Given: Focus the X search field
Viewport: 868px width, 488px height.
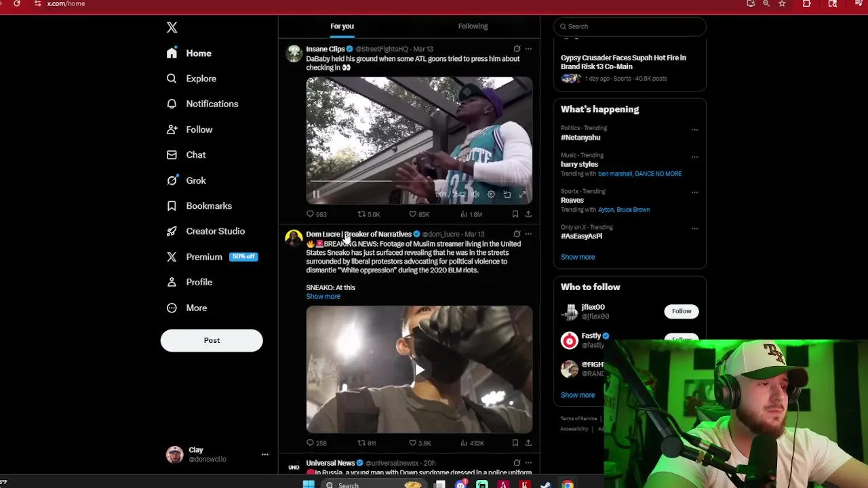Looking at the screenshot, I should pos(630,26).
